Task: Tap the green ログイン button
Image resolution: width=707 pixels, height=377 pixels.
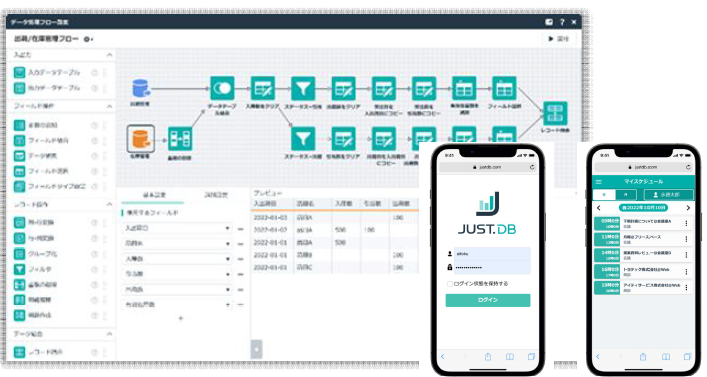Action: 488,300
